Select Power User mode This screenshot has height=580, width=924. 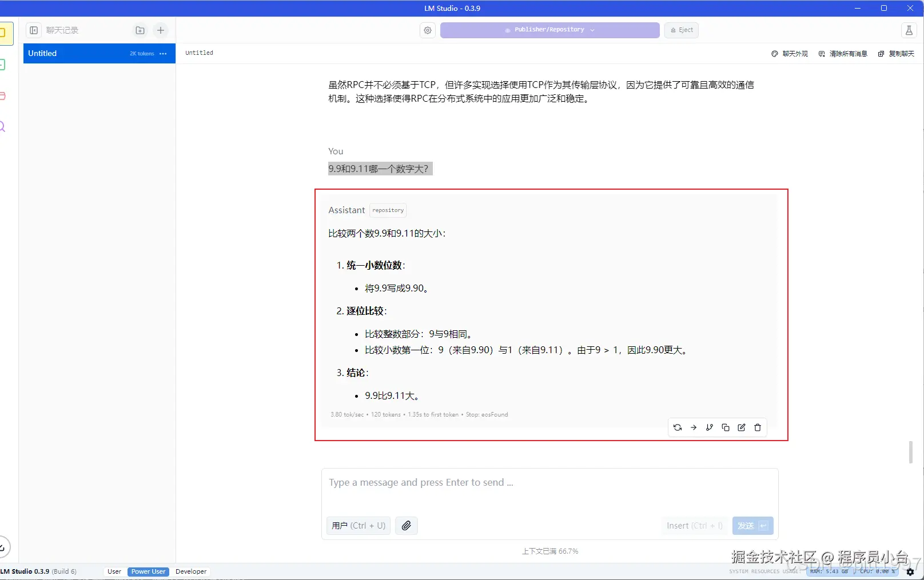click(148, 571)
